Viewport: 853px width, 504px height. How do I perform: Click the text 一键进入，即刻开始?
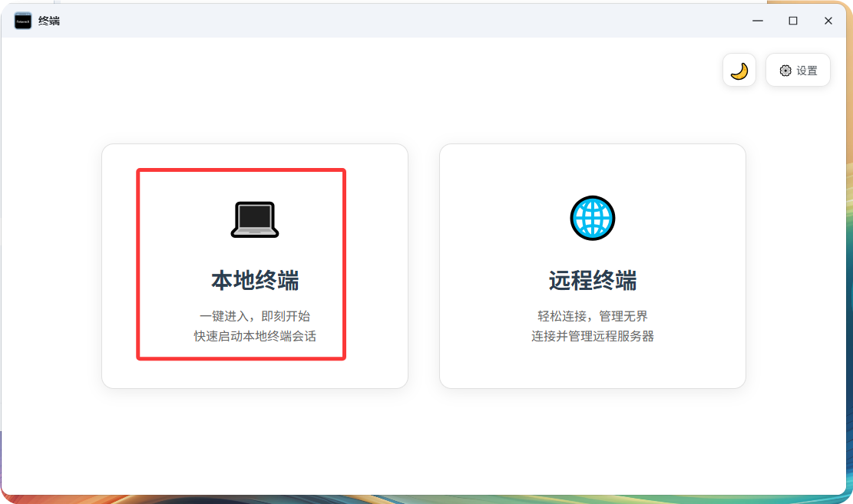point(255,316)
